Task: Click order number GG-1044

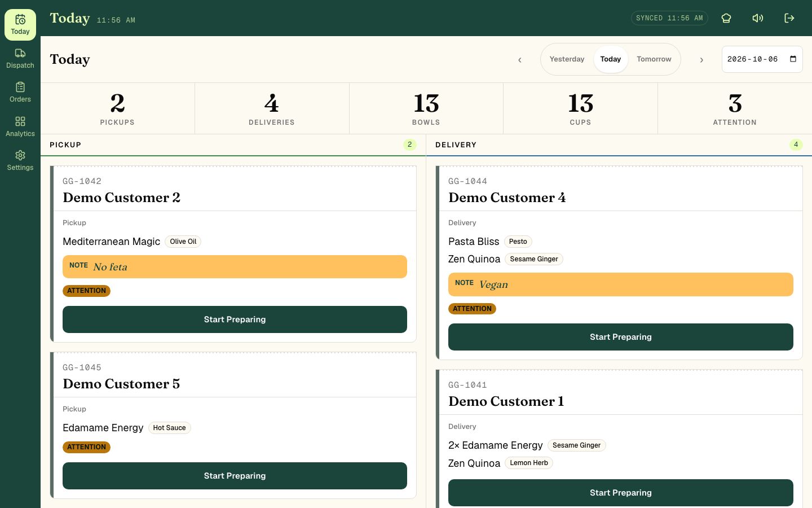Action: pyautogui.click(x=467, y=181)
